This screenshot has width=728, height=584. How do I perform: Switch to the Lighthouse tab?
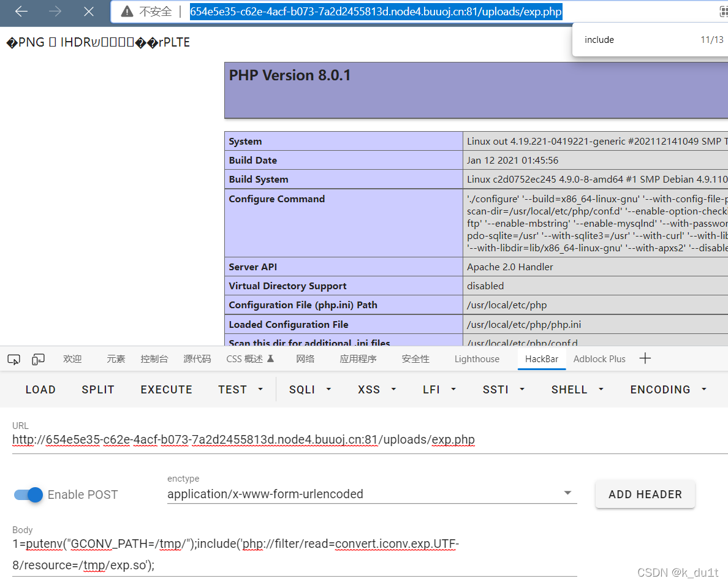click(x=477, y=359)
